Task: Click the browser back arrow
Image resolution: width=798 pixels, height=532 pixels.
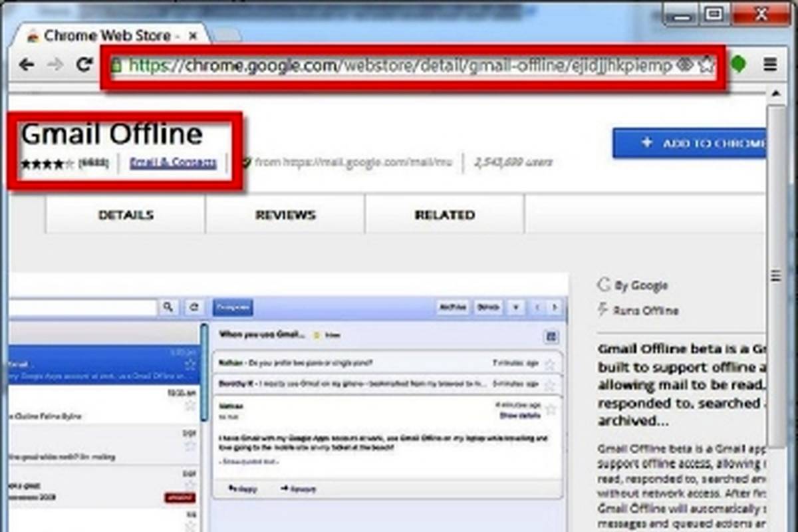Action: 27,65
